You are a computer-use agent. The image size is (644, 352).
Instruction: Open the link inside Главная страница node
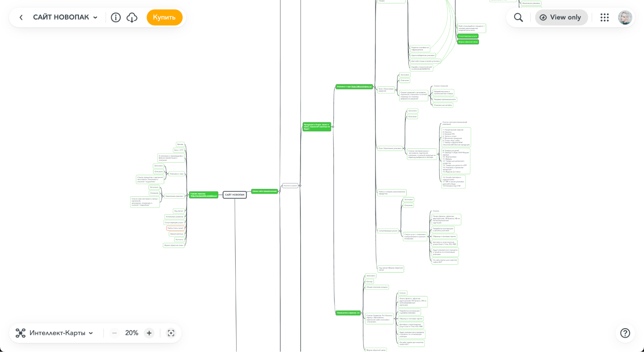(204, 196)
